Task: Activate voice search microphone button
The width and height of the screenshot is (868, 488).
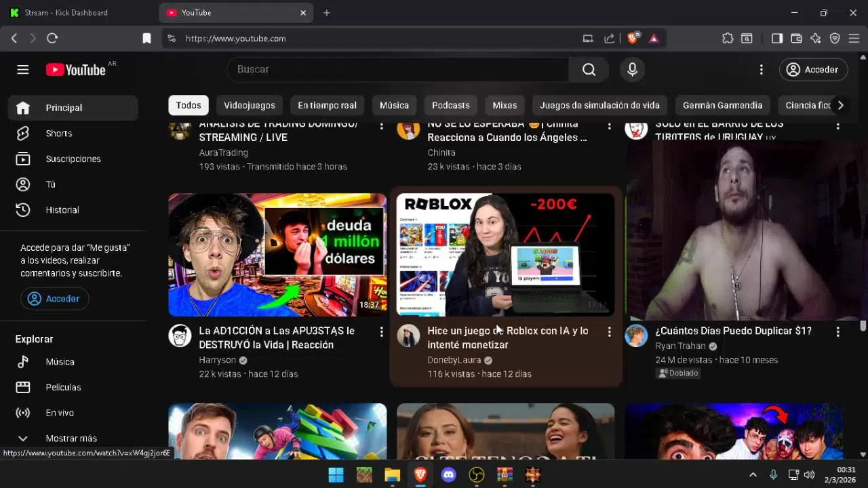Action: click(x=632, y=70)
